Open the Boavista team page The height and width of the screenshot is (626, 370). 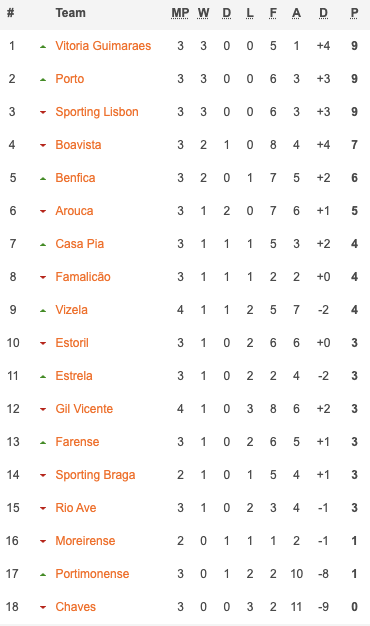[78, 145]
